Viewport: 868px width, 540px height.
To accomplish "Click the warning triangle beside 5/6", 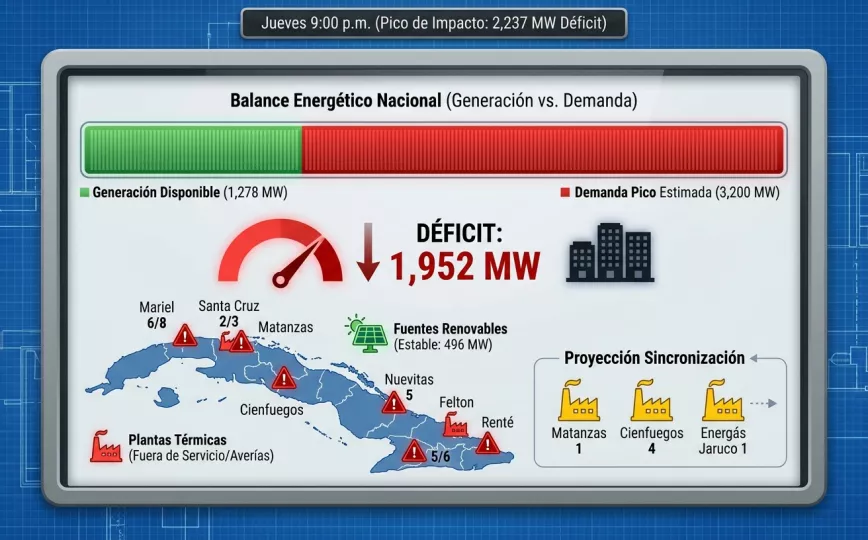I will [414, 451].
